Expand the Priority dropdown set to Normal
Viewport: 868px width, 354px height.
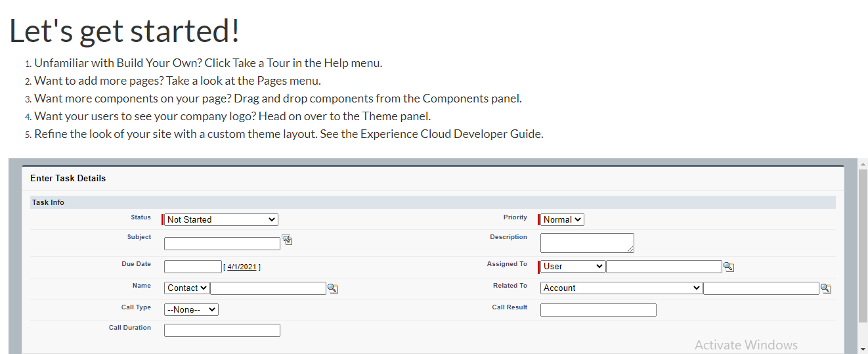pyautogui.click(x=562, y=220)
